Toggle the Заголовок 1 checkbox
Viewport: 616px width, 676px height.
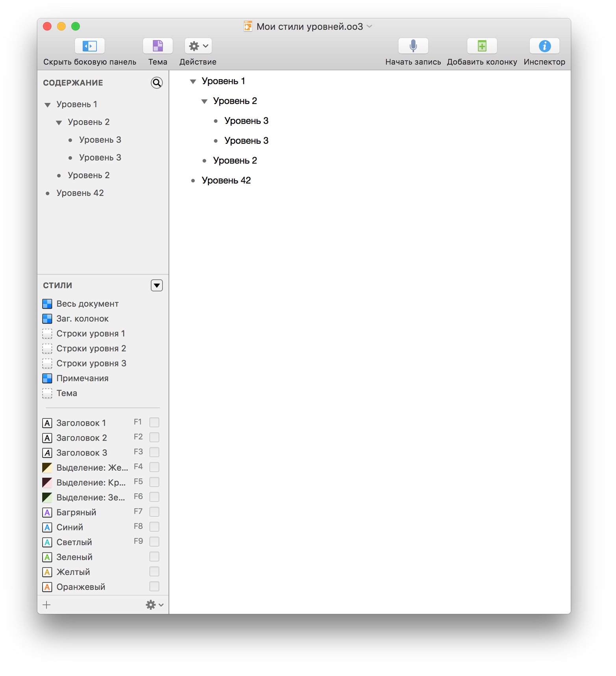click(154, 422)
